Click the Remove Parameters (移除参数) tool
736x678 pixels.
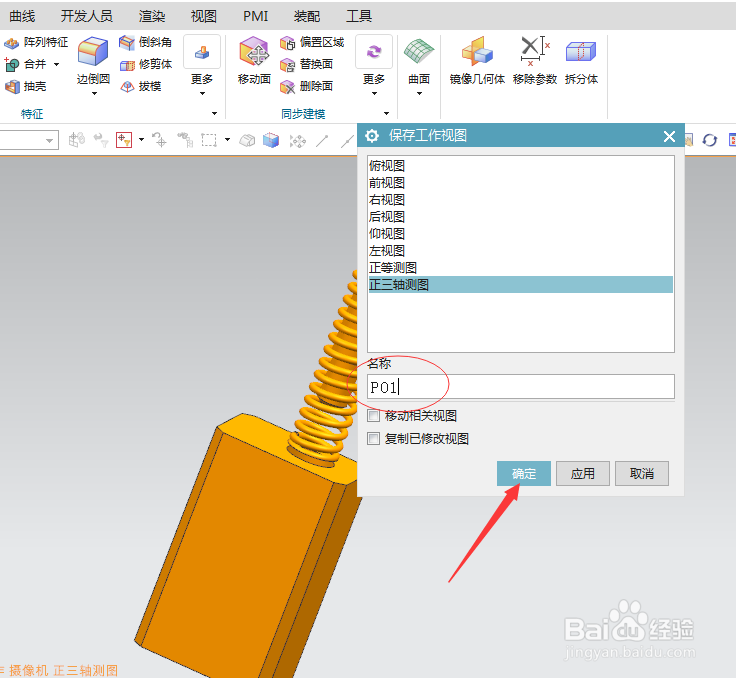click(x=535, y=60)
